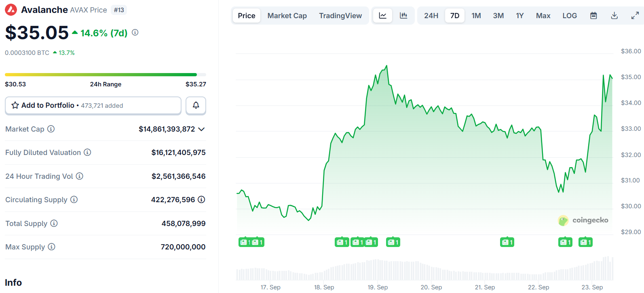Select 7D time range
644x293 pixels.
pos(455,16)
